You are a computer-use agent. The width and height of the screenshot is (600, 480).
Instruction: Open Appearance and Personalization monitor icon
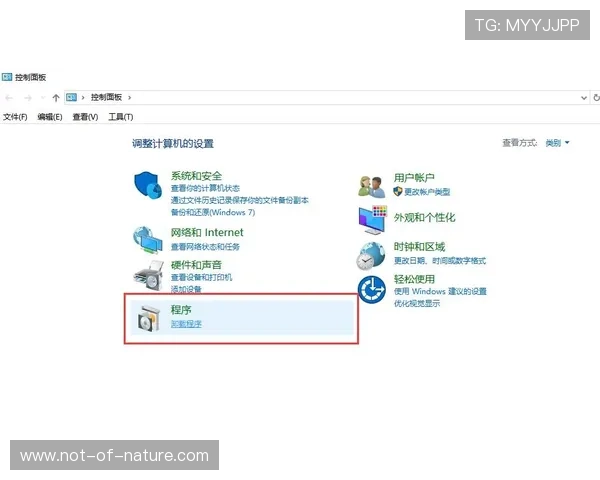373,220
